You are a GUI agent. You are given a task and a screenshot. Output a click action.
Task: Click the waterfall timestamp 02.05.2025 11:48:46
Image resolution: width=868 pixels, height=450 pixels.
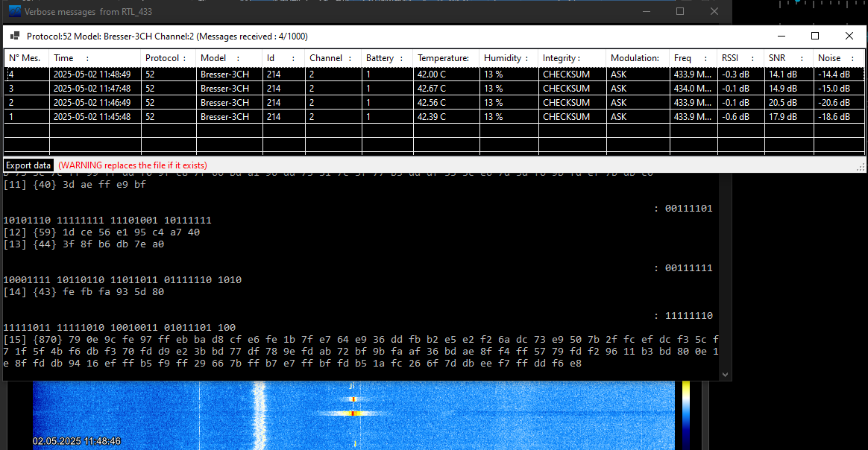click(x=76, y=441)
